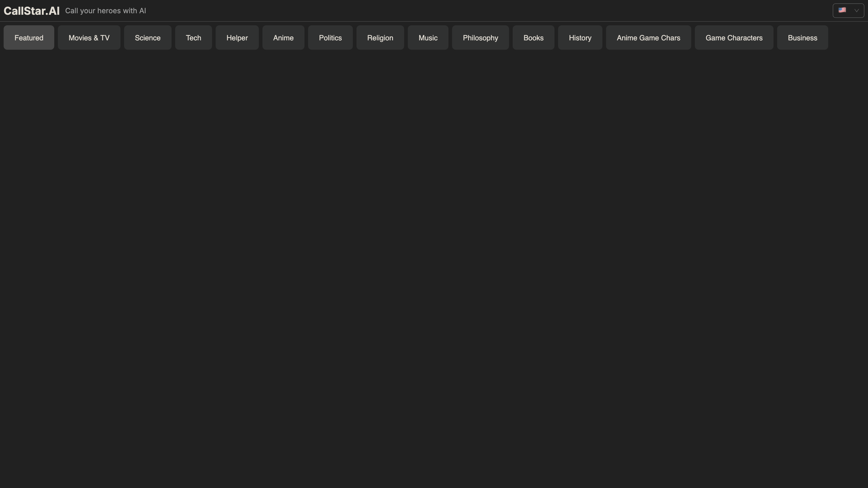Image resolution: width=868 pixels, height=488 pixels.
Task: Open the Books category tab
Action: tap(533, 38)
